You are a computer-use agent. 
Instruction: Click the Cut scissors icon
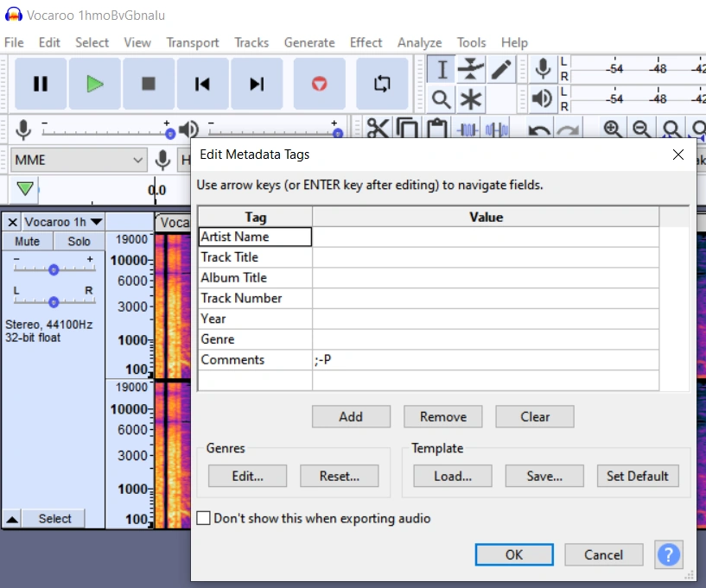378,129
